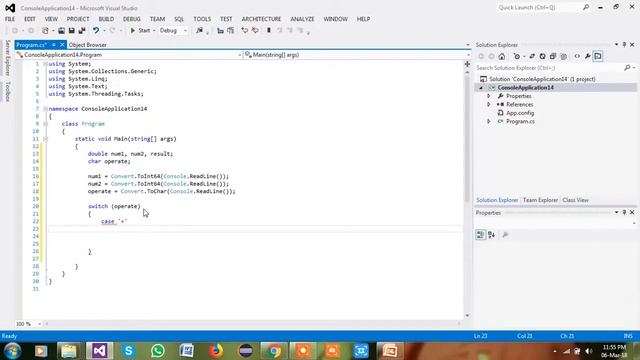
Task: Open the FILE menu
Action: coord(10,19)
